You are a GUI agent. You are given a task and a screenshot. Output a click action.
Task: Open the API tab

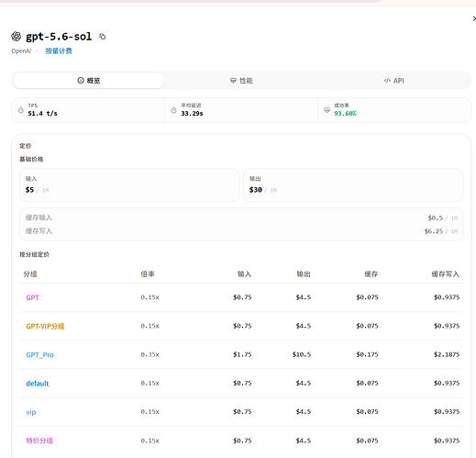tap(394, 81)
